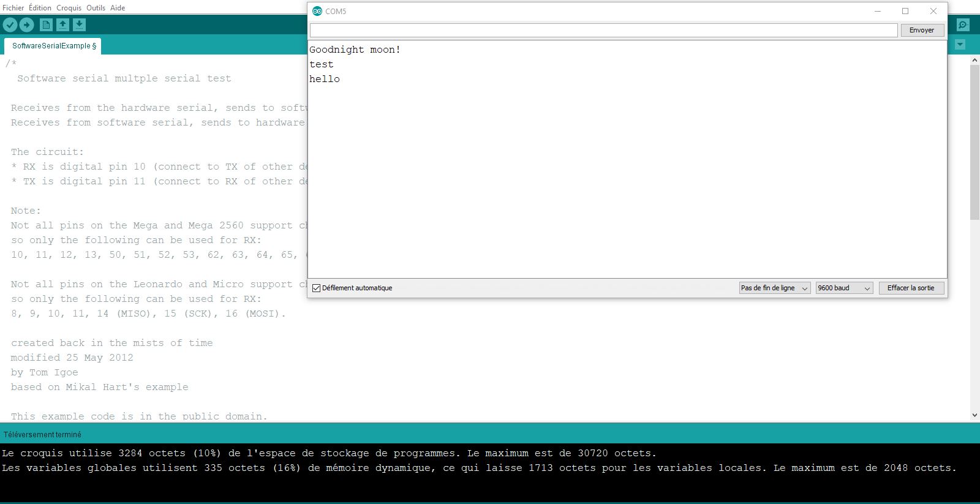Create a new sketch with the toolbar icon
The height and width of the screenshot is (504, 980).
[46, 24]
